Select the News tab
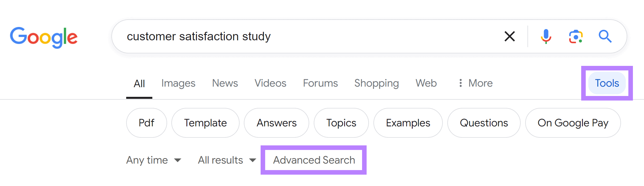This screenshot has width=644, height=186. click(225, 83)
